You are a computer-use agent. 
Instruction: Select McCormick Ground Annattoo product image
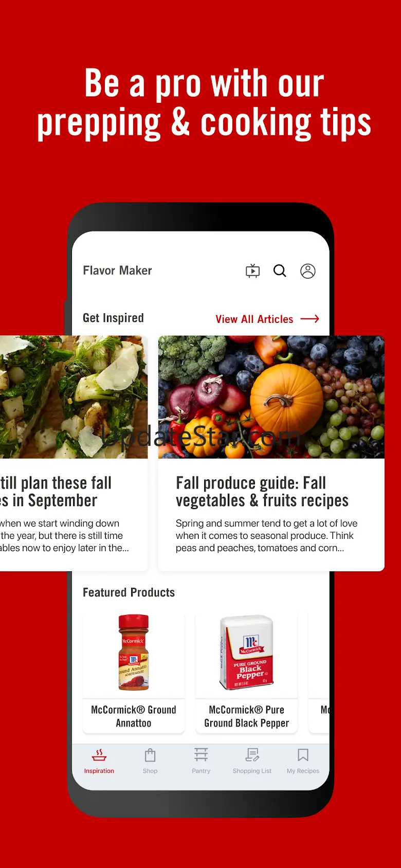click(134, 652)
